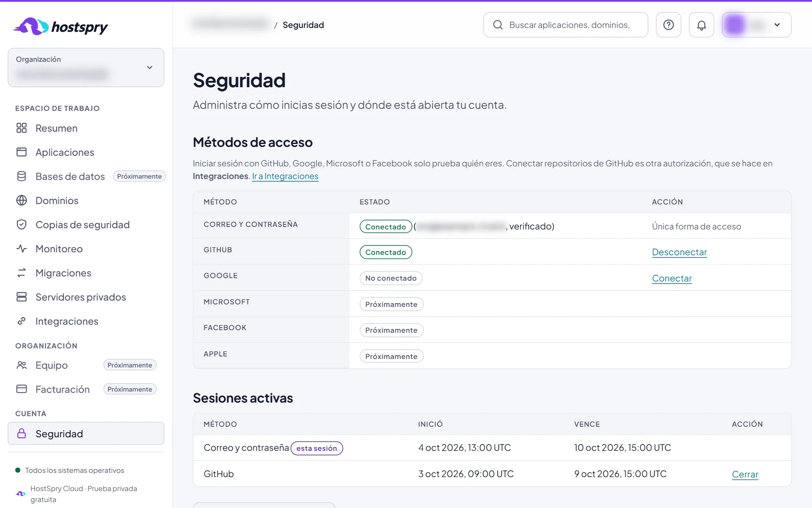The image size is (812, 508).
Task: Open notifications bell icon
Action: pos(701,25)
